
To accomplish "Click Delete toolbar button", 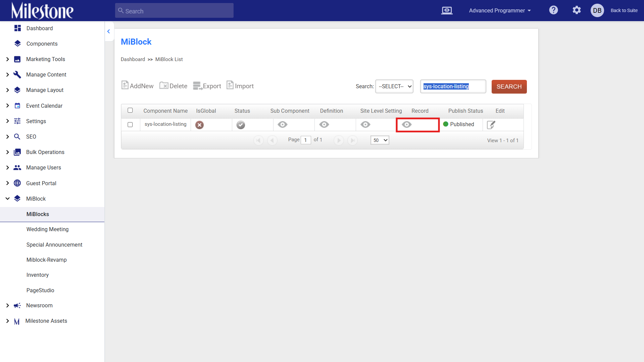I will pos(173,86).
